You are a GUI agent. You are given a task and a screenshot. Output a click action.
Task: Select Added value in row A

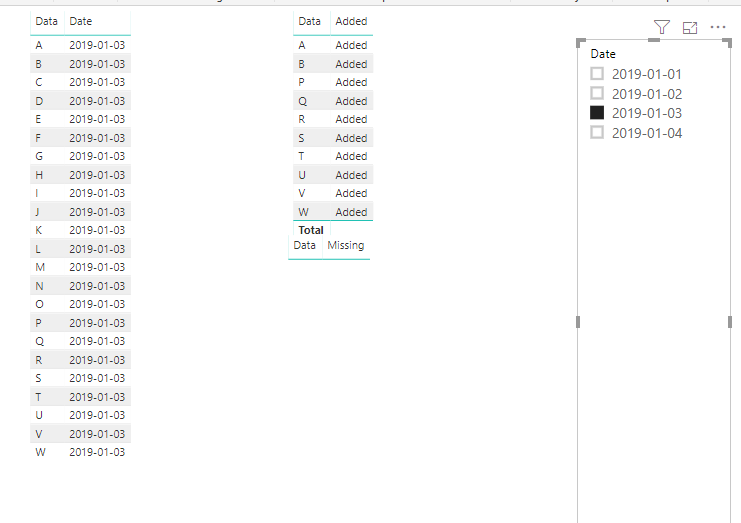coord(351,45)
